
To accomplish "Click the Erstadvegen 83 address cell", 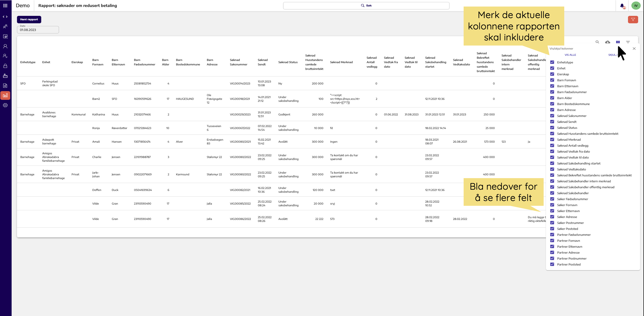I will [x=215, y=141].
